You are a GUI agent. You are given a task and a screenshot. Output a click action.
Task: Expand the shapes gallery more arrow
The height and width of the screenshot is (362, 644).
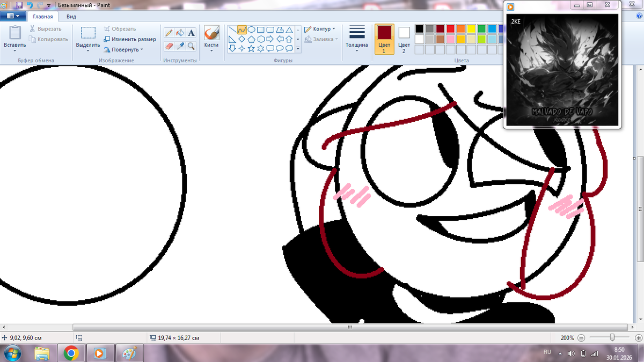[x=298, y=48]
